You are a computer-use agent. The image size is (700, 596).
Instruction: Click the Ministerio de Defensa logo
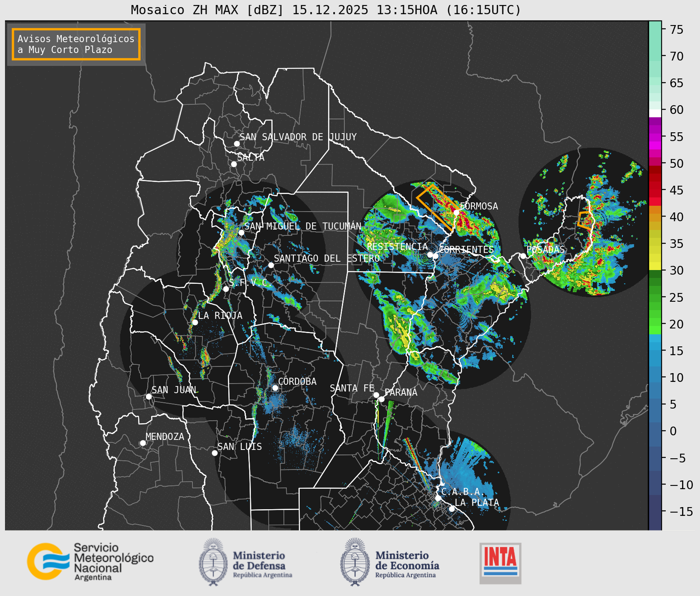pyautogui.click(x=245, y=562)
